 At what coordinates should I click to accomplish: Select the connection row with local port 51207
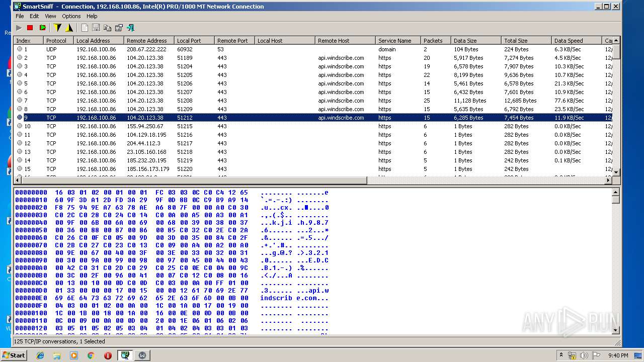(313, 92)
